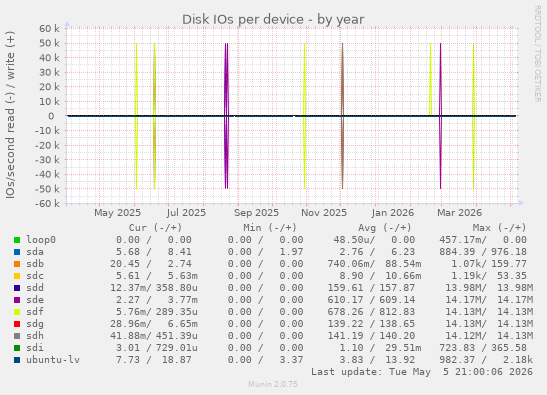Viewport: 547px width, 395px height.
Task: Select the 'sda' legend label
Action: (x=35, y=252)
